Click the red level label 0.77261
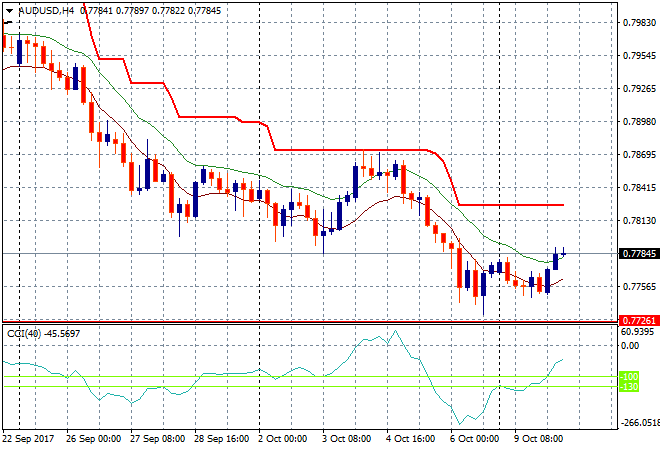Image resolution: width=660 pixels, height=450 pixels. tap(639, 320)
